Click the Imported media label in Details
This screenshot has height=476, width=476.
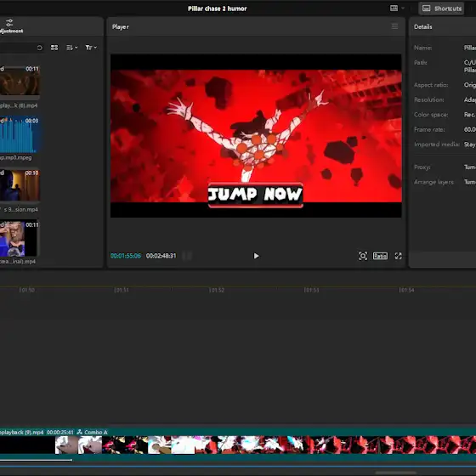point(437,144)
